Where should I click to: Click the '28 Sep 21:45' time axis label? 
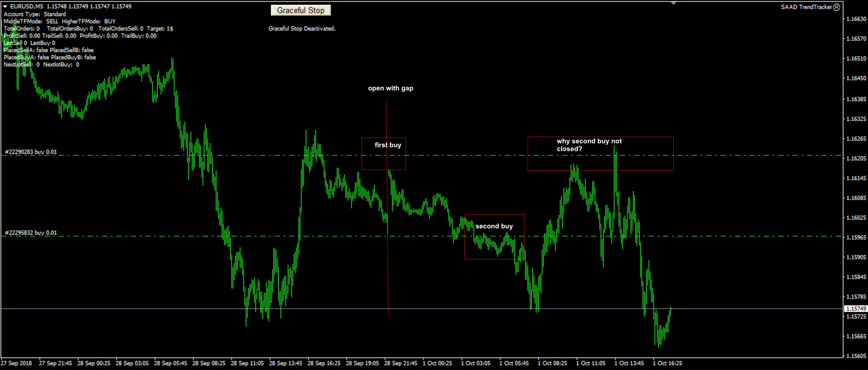point(400,363)
